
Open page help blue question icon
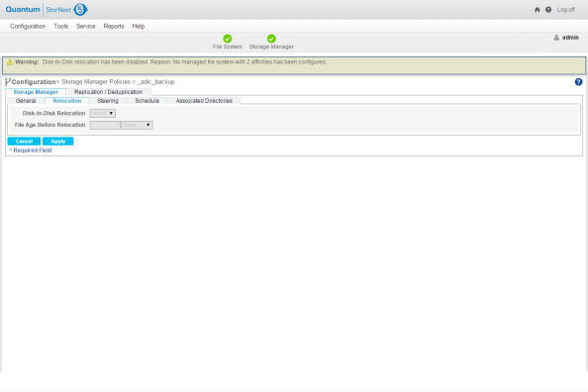pos(579,82)
